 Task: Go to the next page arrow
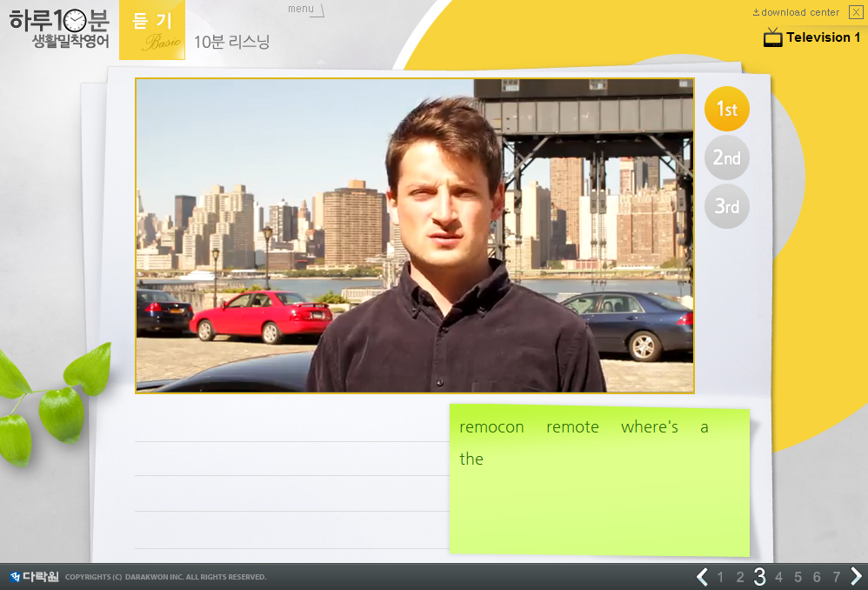click(856, 576)
